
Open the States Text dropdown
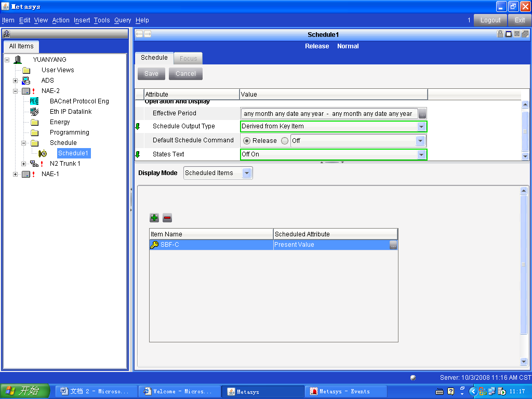point(421,154)
